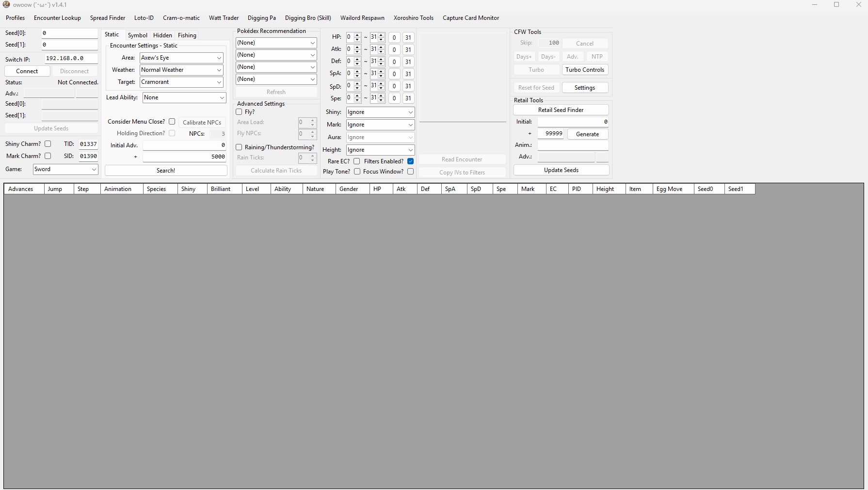Click the Species column header
The height and width of the screenshot is (490, 868).
click(x=160, y=189)
